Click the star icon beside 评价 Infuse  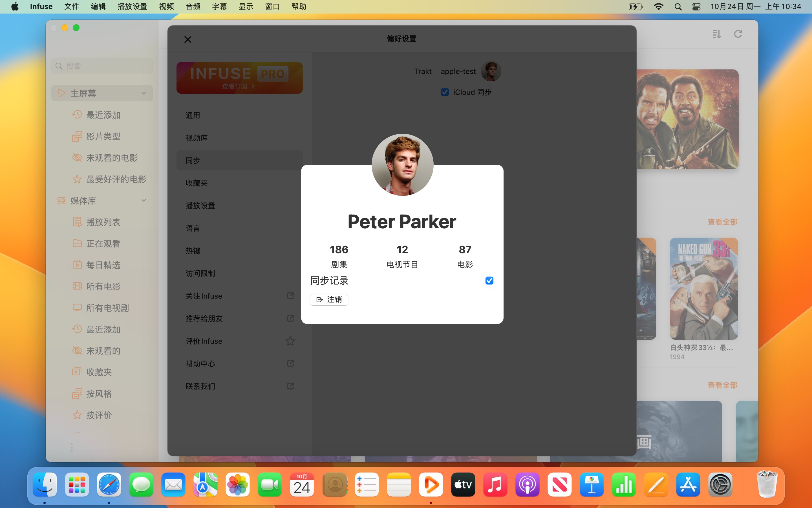[290, 341]
